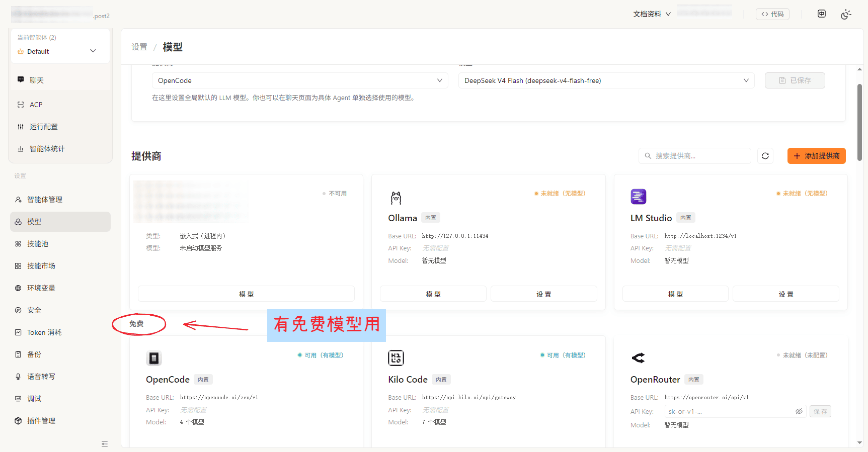
Task: Click OpenCode 4 个模型 text
Action: [192, 422]
